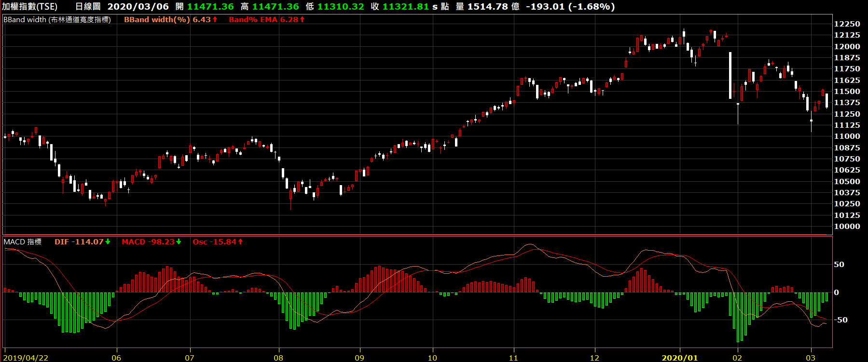Jump to the 2020/01 month marker
Image resolution: width=868 pixels, height=362 pixels.
pos(679,358)
